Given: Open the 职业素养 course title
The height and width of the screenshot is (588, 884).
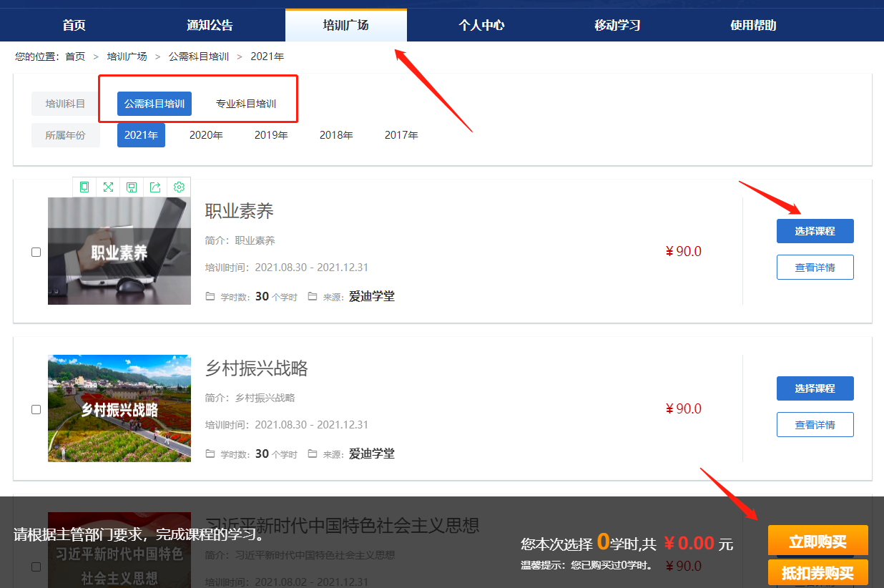Looking at the screenshot, I should point(240,211).
